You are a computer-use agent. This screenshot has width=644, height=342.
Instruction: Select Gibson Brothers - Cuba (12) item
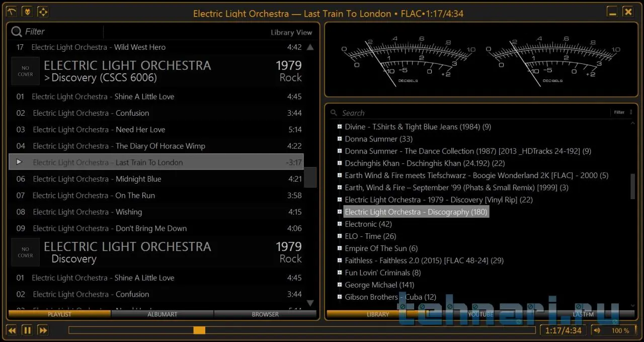(x=390, y=297)
